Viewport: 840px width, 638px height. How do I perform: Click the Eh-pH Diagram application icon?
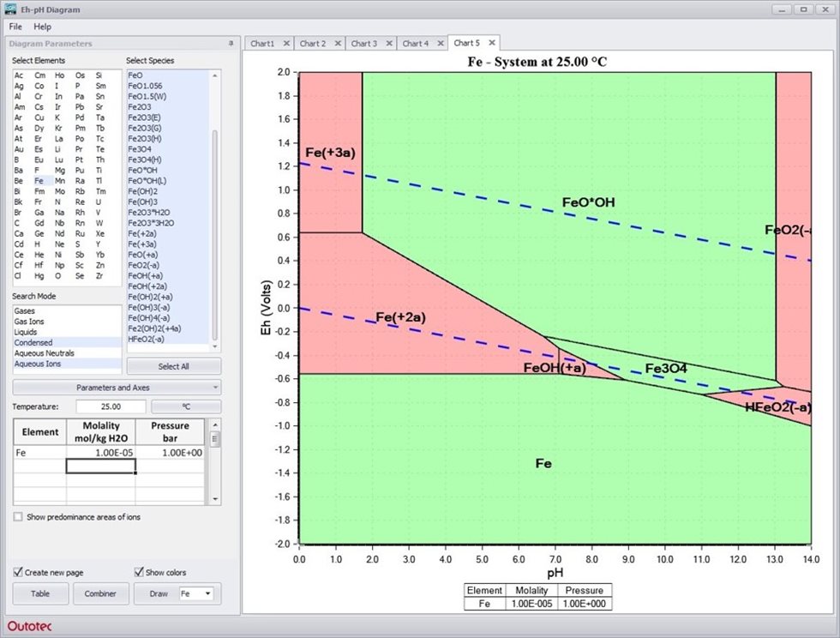(9, 9)
